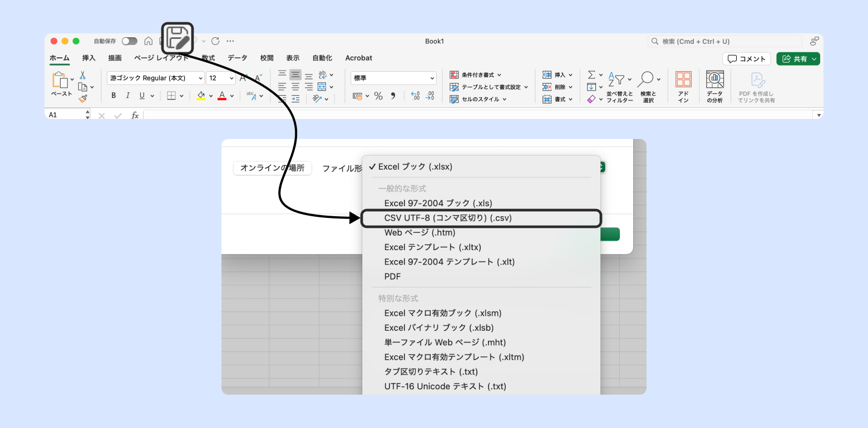Click the Name Box showing A1
The height and width of the screenshot is (428, 868).
65,115
